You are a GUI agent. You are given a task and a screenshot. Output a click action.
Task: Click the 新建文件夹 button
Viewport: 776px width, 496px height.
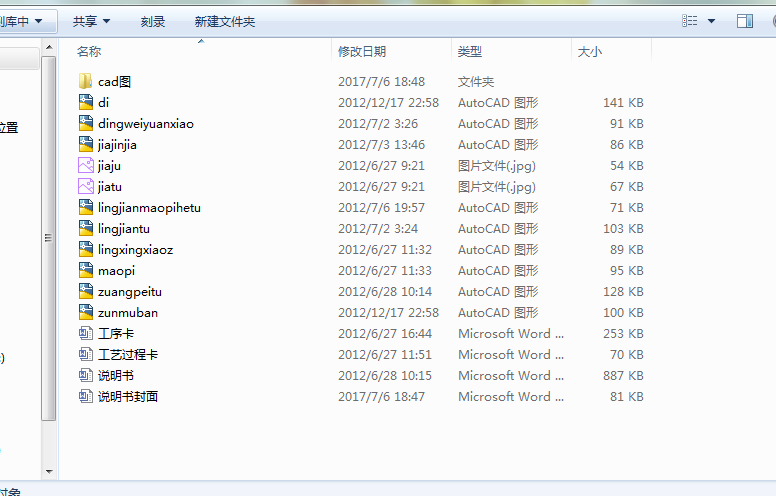click(225, 21)
